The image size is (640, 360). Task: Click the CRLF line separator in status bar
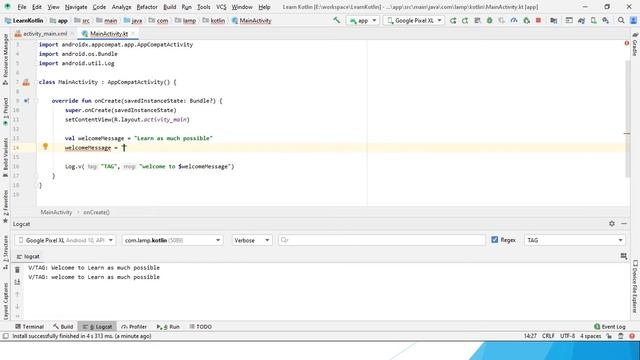point(548,336)
